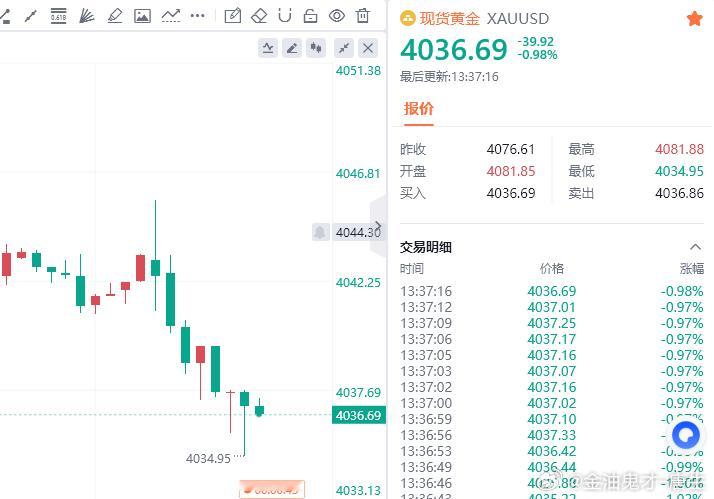The height and width of the screenshot is (499, 714).
Task: Insert an image with the picture tool
Action: (x=142, y=16)
